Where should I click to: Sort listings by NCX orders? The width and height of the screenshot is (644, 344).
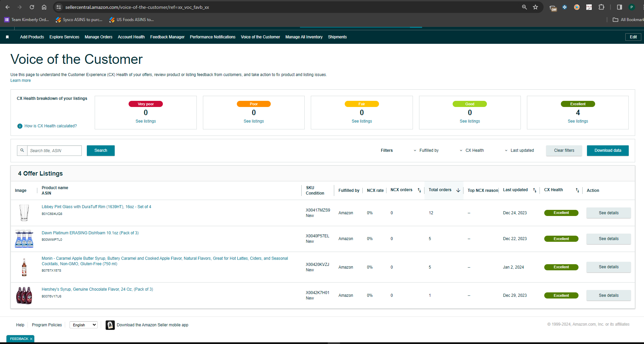419,191
